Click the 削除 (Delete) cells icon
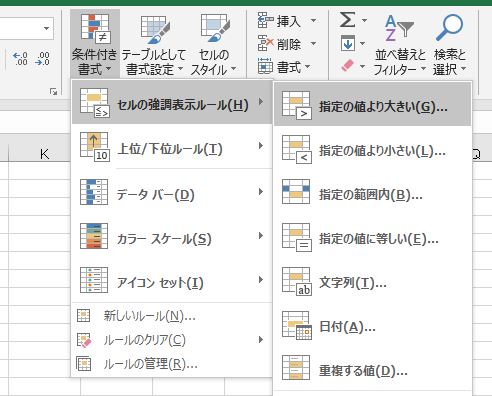The image size is (492, 396). [266, 43]
